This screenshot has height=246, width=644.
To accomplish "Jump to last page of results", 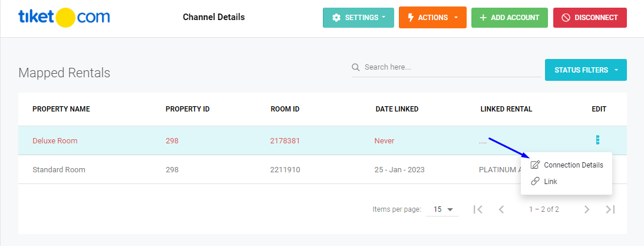I will (610, 209).
